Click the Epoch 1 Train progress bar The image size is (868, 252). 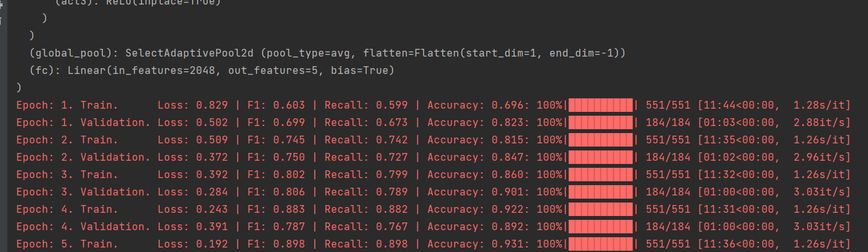pos(601,105)
